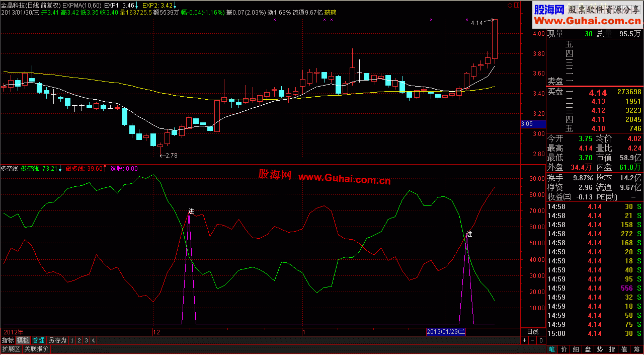Click the 12 month marker on the time axis
644x355 pixels.
point(156,332)
